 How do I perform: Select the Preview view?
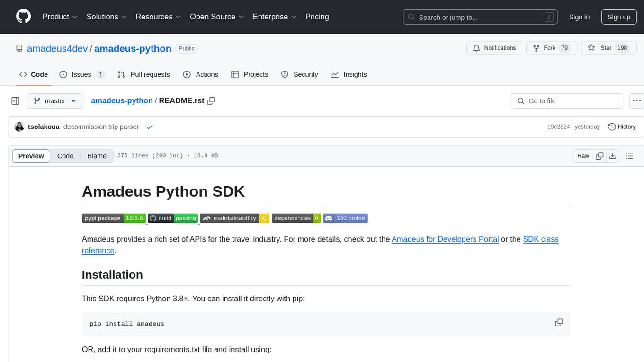(31, 156)
